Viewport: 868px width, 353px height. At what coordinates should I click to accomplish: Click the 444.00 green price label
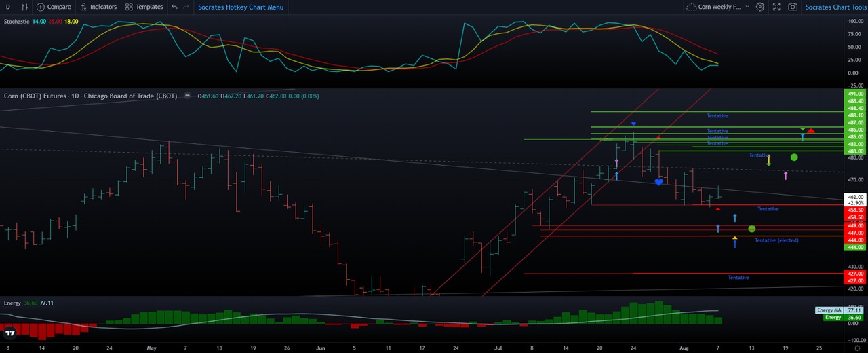point(854,247)
